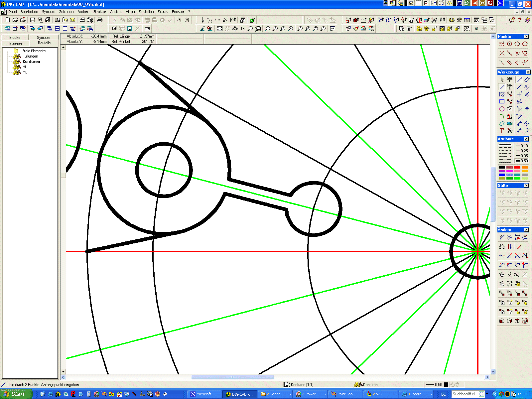Set line width to 0,25
Viewport: 532px width, 399px height.
522,151
